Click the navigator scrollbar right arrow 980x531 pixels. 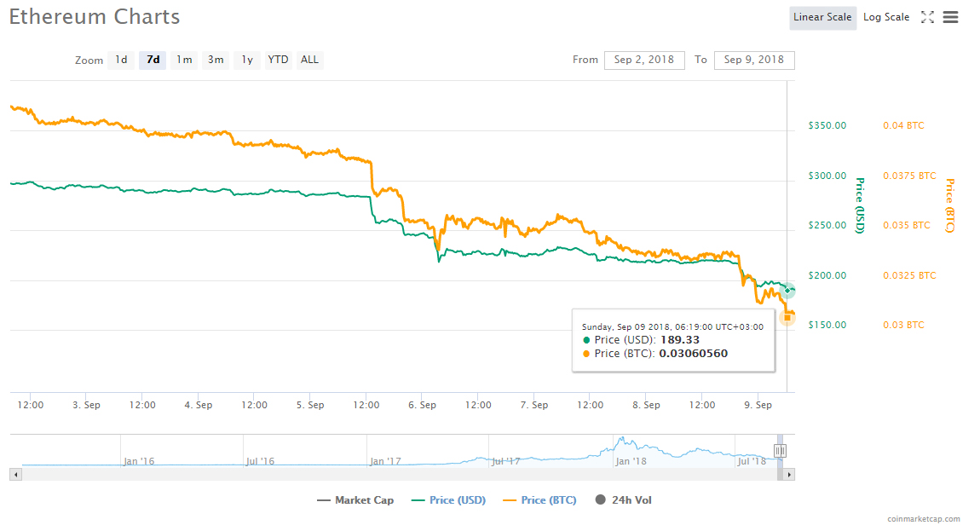[788, 474]
